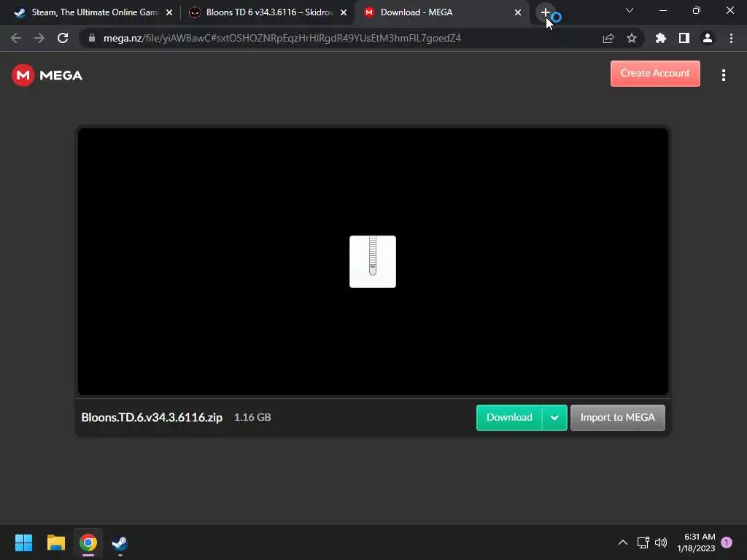Click file name Bloons.TD.6.v34.3.6116.zip
This screenshot has height=560, width=747.
(x=152, y=417)
